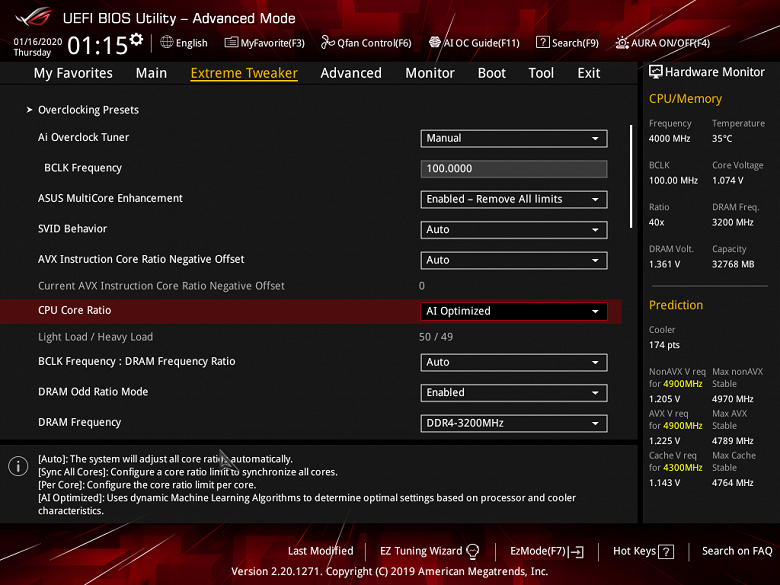This screenshot has width=780, height=585.
Task: Open Last Modified settings
Action: 320,551
